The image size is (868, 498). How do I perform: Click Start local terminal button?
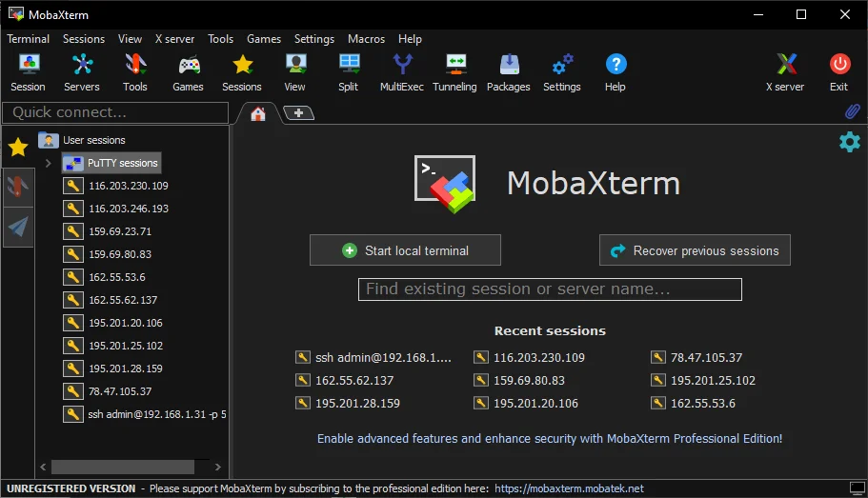tap(405, 250)
